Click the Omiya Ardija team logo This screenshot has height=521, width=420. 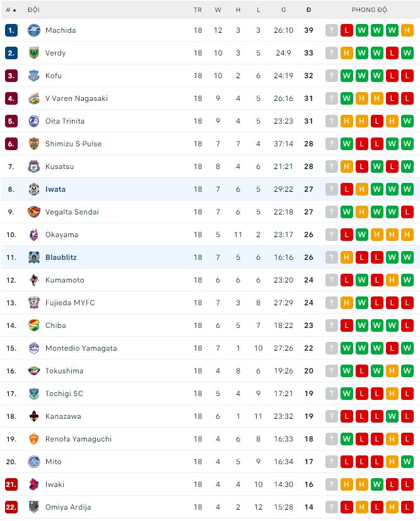point(34,507)
